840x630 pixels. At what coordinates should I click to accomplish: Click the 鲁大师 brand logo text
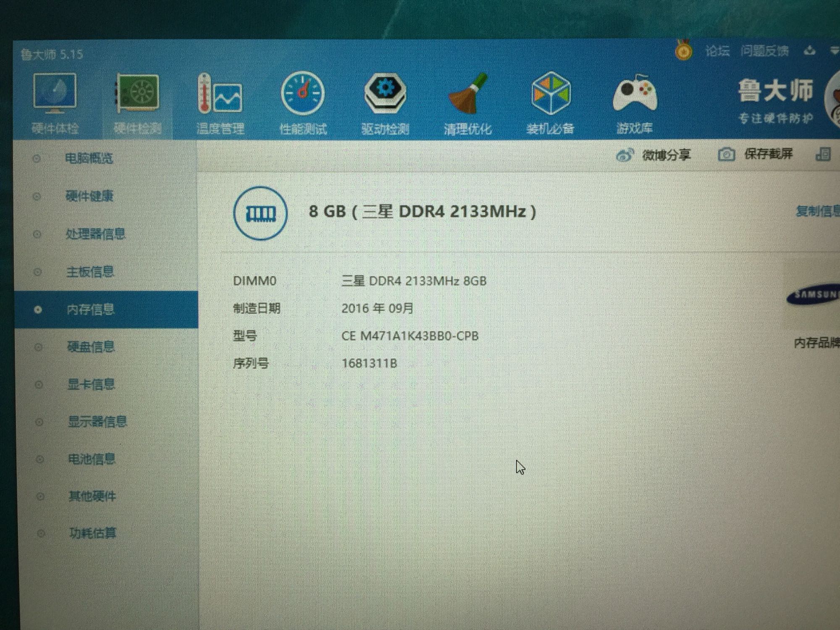(x=775, y=91)
